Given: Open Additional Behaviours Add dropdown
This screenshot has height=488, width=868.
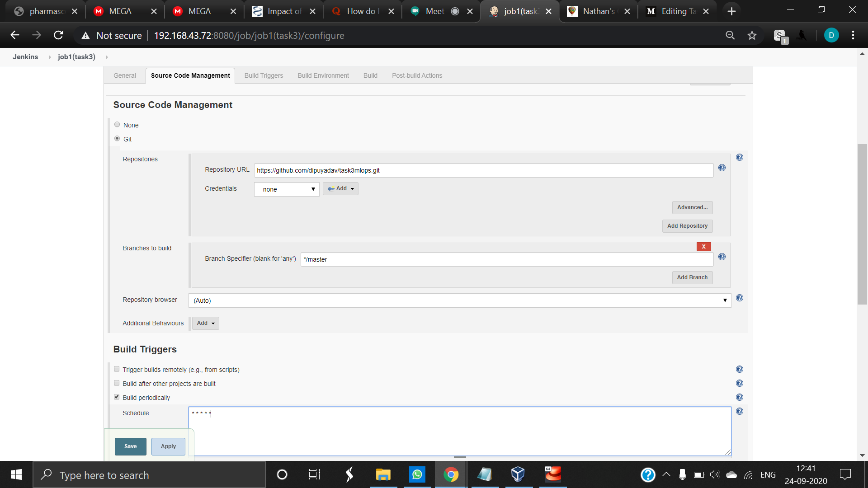Looking at the screenshot, I should tap(206, 323).
